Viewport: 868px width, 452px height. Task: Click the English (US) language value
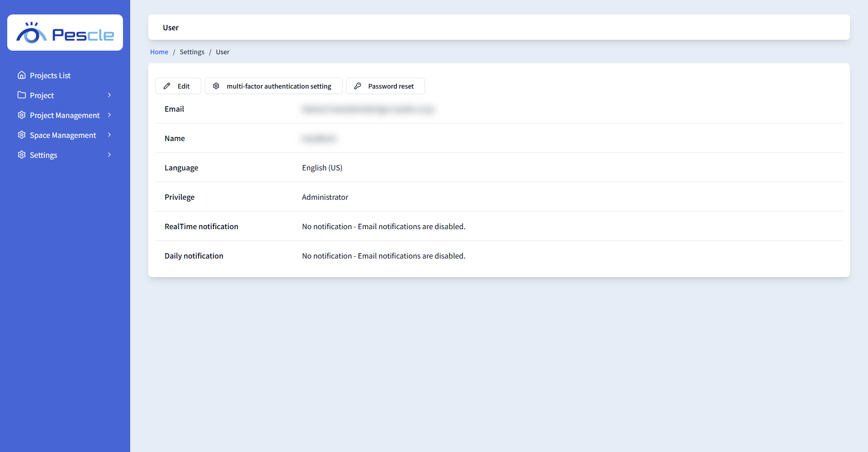322,168
